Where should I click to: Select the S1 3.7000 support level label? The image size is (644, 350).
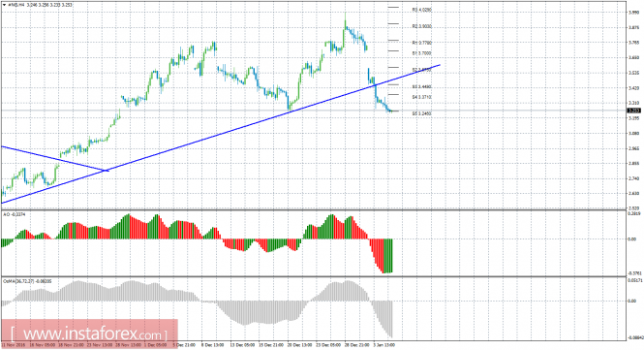pyautogui.click(x=422, y=53)
